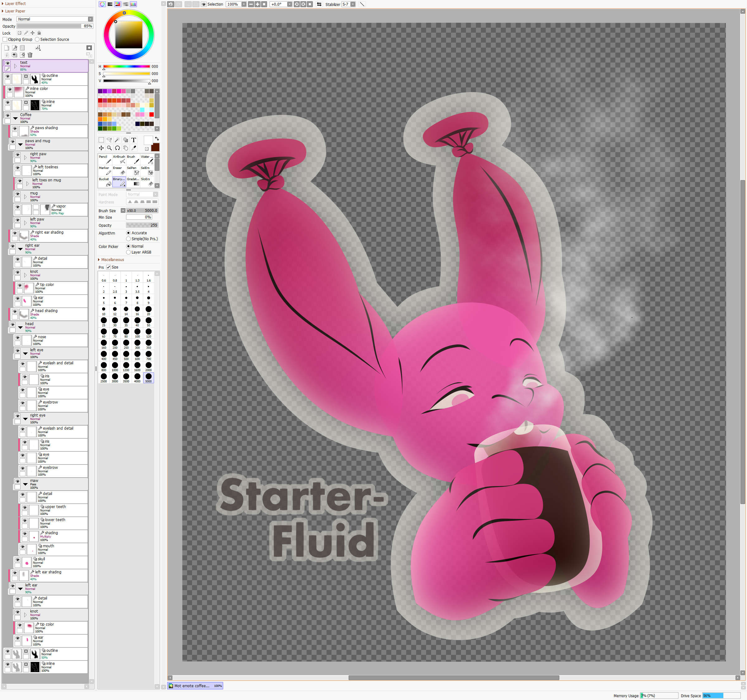Expand the Miscellaneous section
The image size is (747, 700).
[112, 260]
